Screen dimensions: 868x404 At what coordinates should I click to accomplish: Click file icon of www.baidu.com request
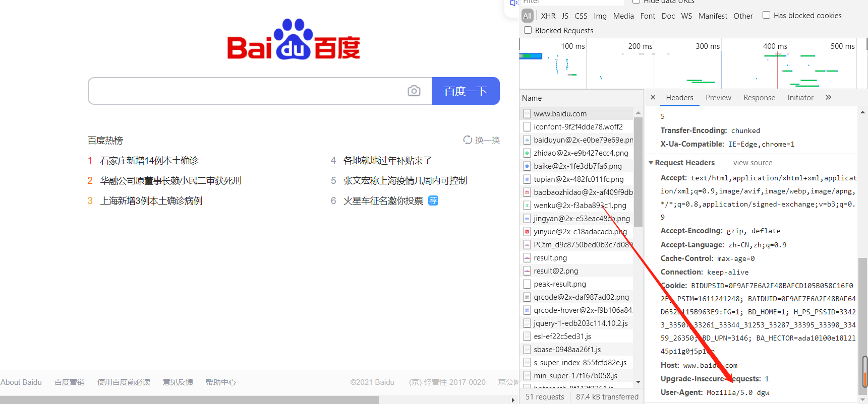click(x=527, y=114)
